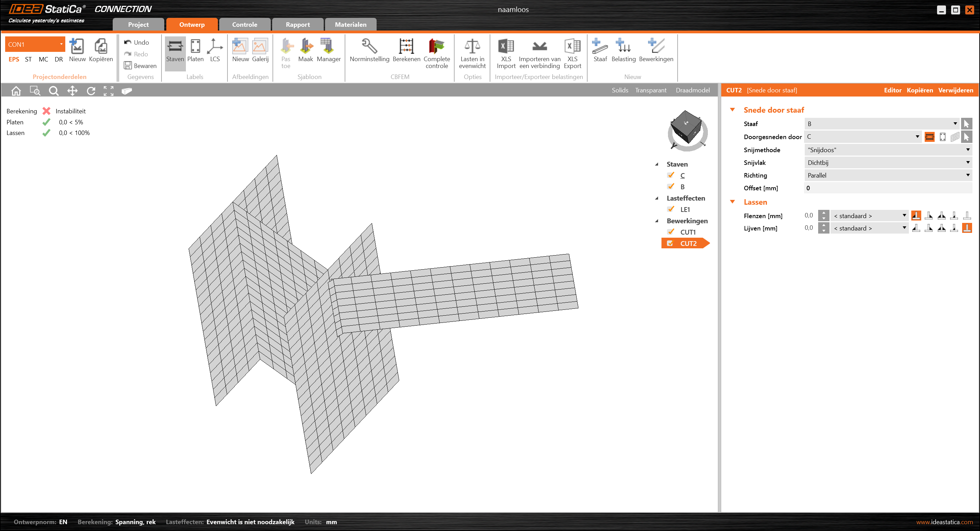
Task: Collapse the Lassen section
Action: pyautogui.click(x=732, y=202)
